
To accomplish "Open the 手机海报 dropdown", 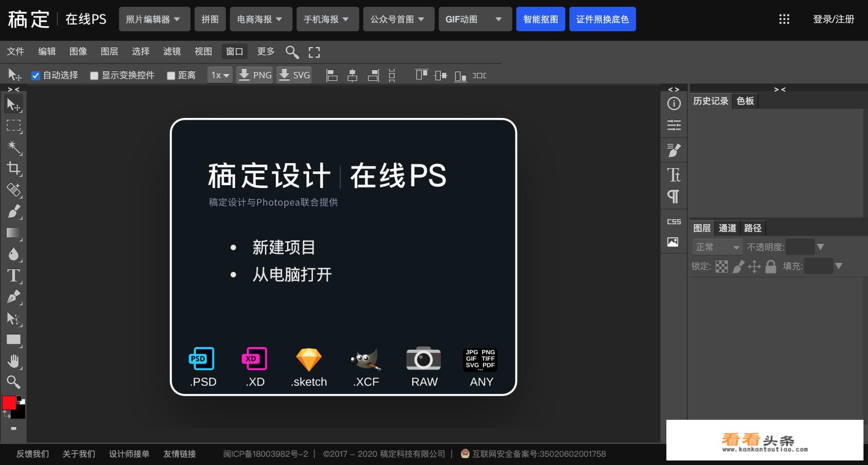I will click(x=327, y=19).
